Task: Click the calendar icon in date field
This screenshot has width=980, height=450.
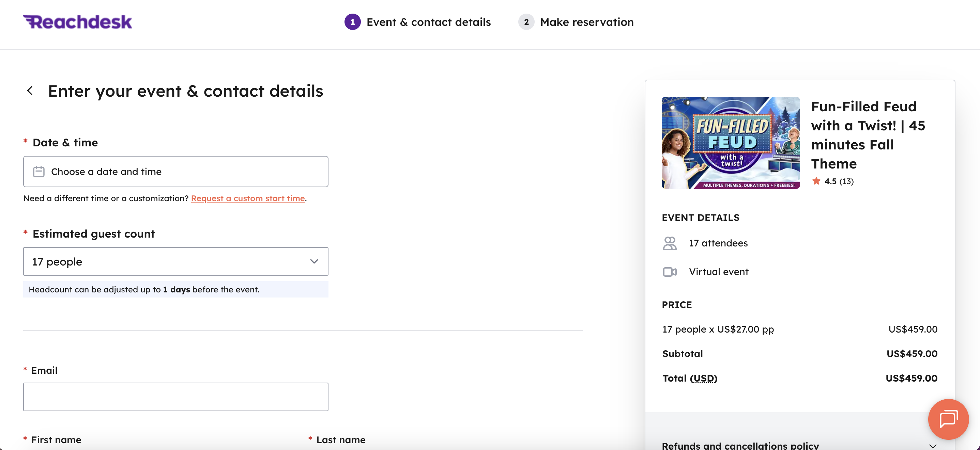Action: pyautogui.click(x=39, y=172)
